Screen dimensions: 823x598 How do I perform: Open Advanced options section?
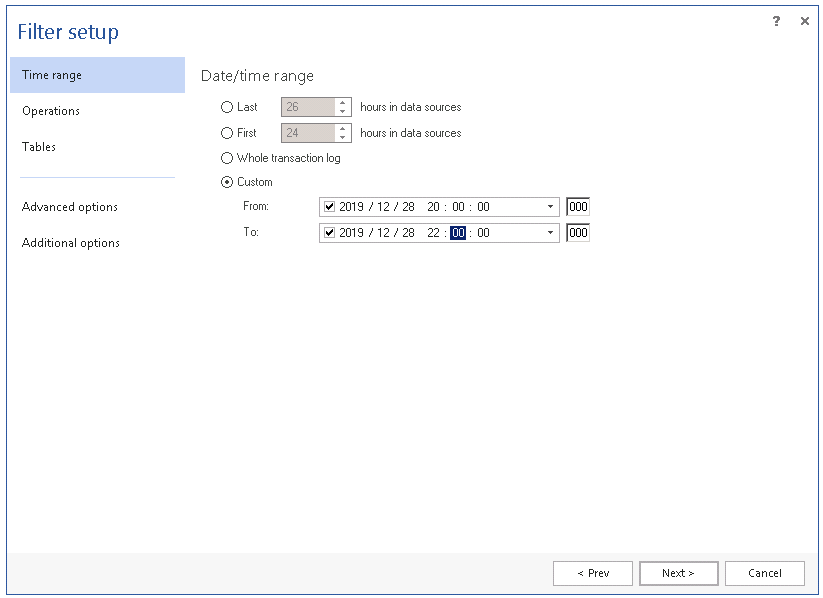tap(70, 207)
